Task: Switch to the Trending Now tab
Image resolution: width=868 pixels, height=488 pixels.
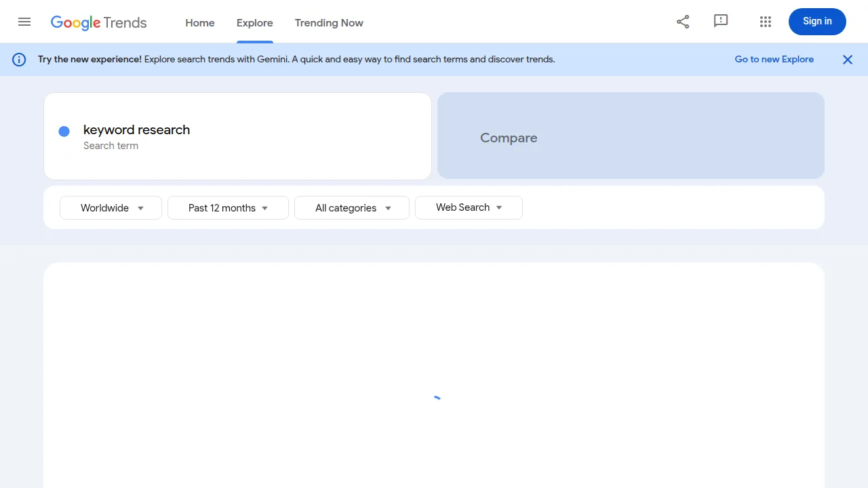Action: (329, 22)
